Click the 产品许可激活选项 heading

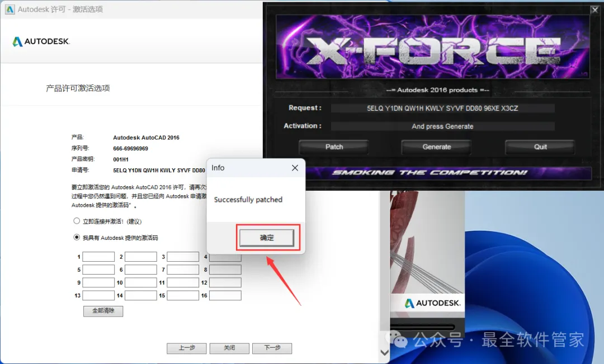pos(78,88)
